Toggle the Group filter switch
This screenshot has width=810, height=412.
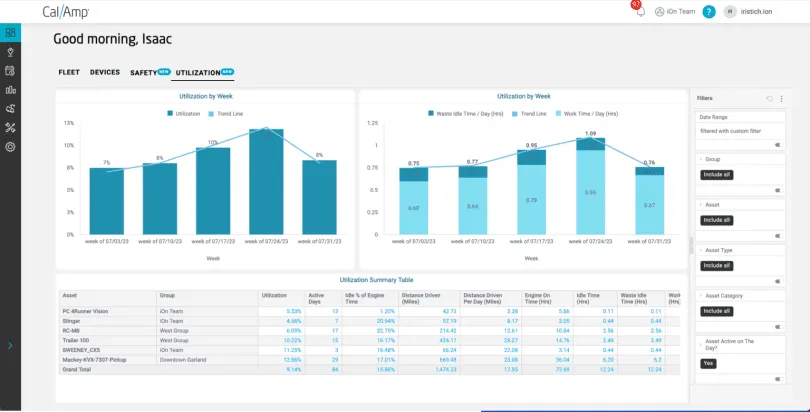[777, 191]
